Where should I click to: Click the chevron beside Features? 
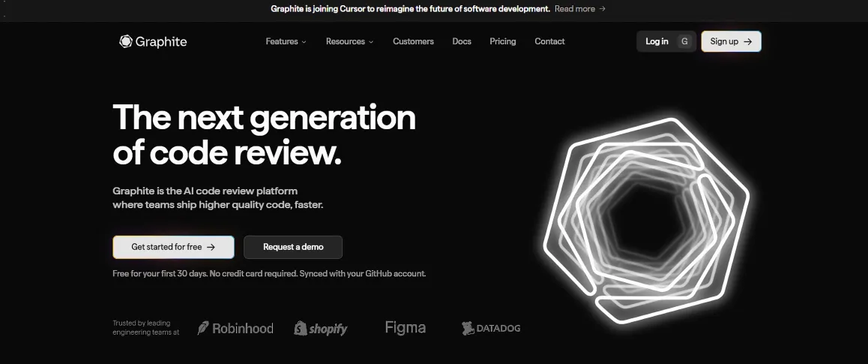pyautogui.click(x=304, y=42)
